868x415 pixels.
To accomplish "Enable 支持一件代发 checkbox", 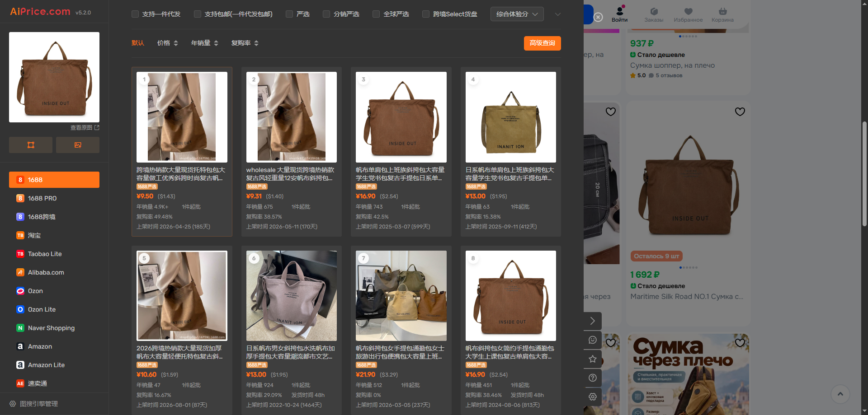I will [135, 14].
